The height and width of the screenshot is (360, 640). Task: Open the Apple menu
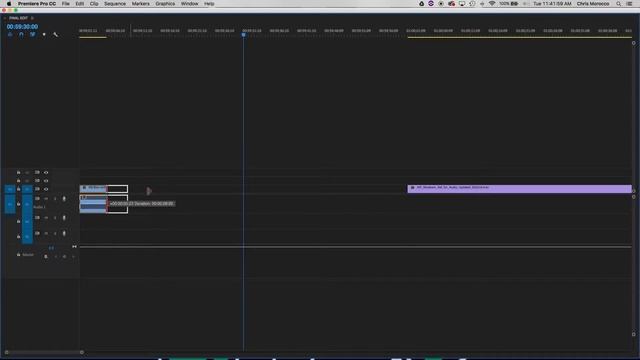click(x=9, y=4)
